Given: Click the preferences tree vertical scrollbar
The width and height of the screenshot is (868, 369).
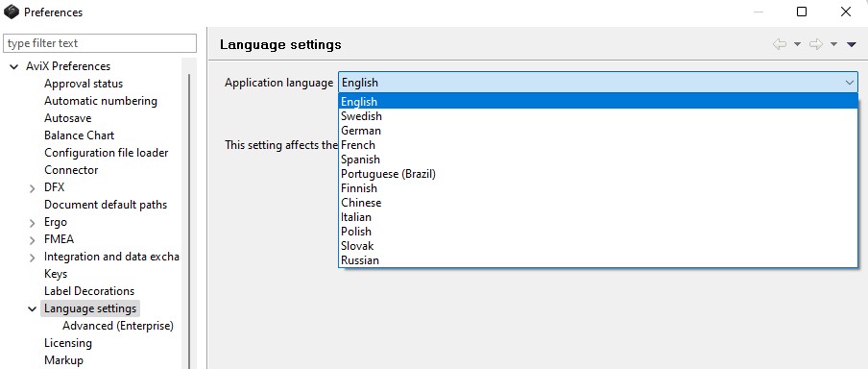Looking at the screenshot, I should click(x=189, y=222).
